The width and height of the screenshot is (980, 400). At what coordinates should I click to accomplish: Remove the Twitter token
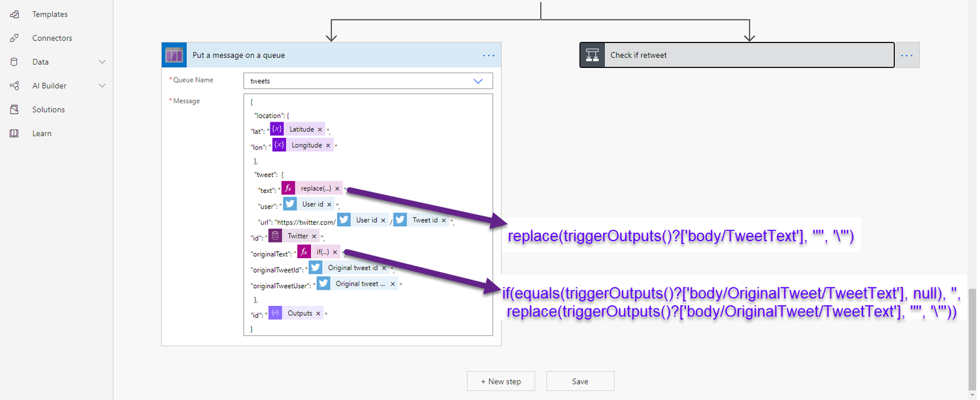pyautogui.click(x=314, y=236)
